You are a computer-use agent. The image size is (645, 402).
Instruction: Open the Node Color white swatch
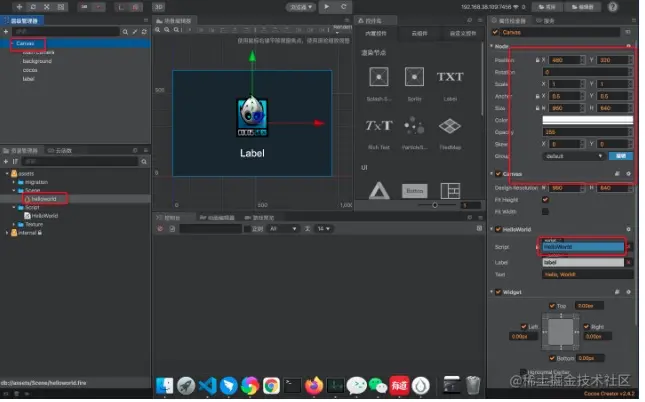[x=587, y=120]
